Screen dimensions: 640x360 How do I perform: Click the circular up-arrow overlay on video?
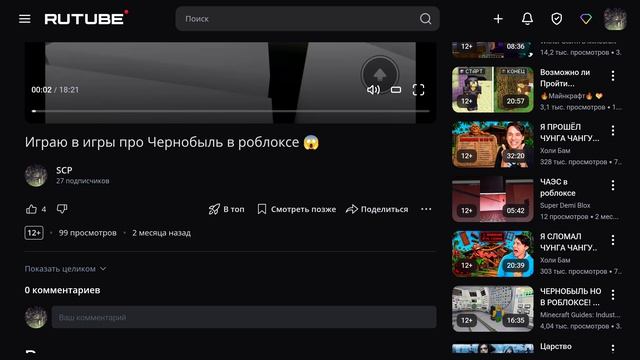pyautogui.click(x=380, y=74)
